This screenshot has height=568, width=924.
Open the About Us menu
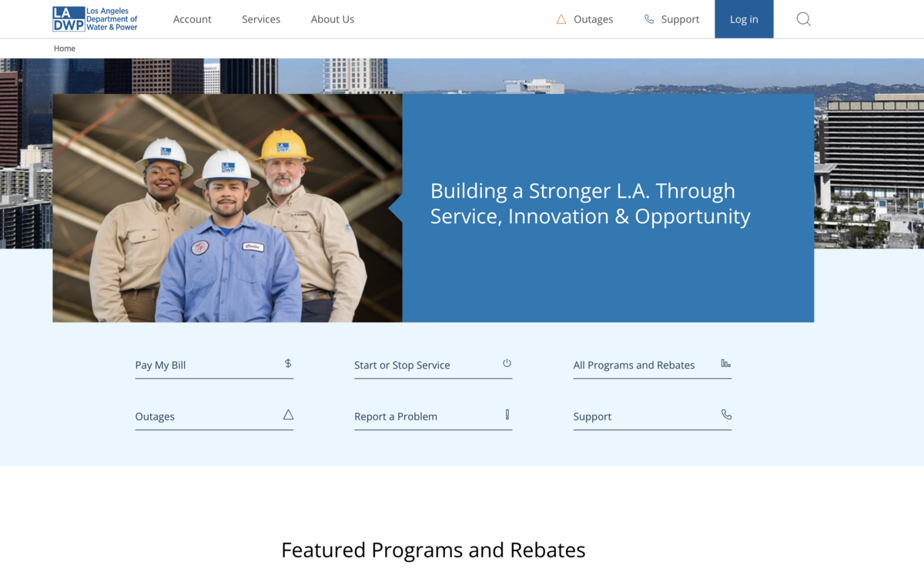tap(332, 19)
